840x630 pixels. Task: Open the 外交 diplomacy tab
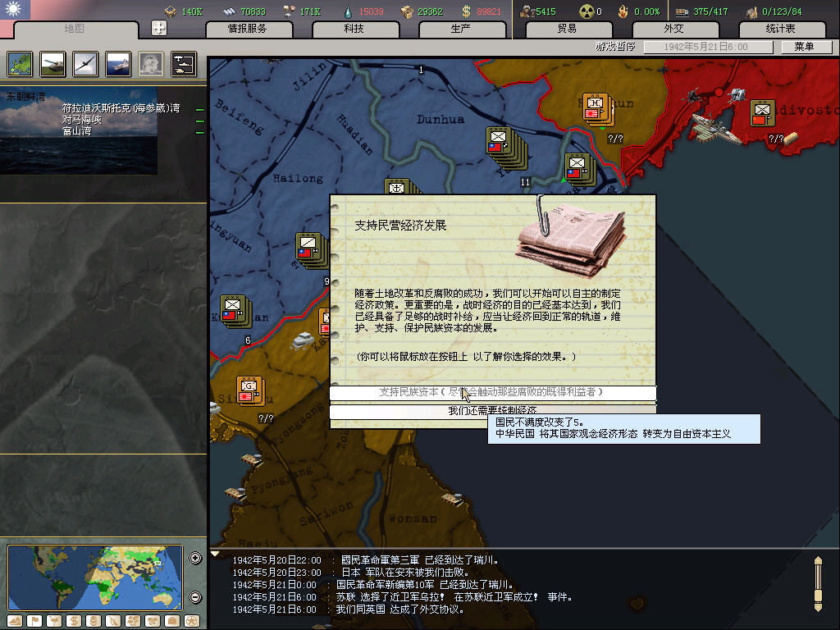(675, 29)
